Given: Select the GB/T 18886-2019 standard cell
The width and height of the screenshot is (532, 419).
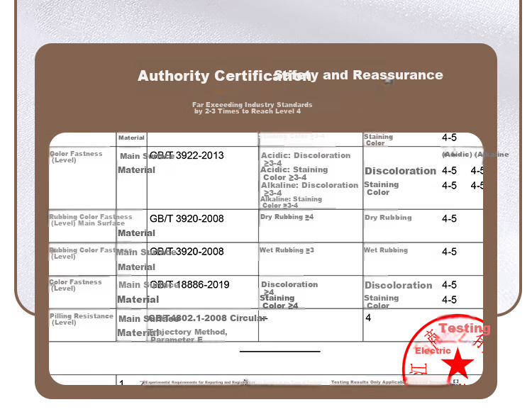Looking at the screenshot, I should point(203,292).
